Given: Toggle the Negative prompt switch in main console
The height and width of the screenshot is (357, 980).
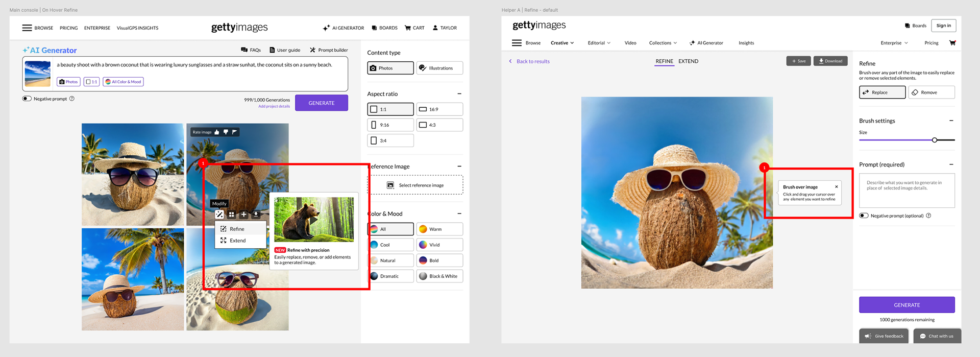Looking at the screenshot, I should (x=27, y=99).
